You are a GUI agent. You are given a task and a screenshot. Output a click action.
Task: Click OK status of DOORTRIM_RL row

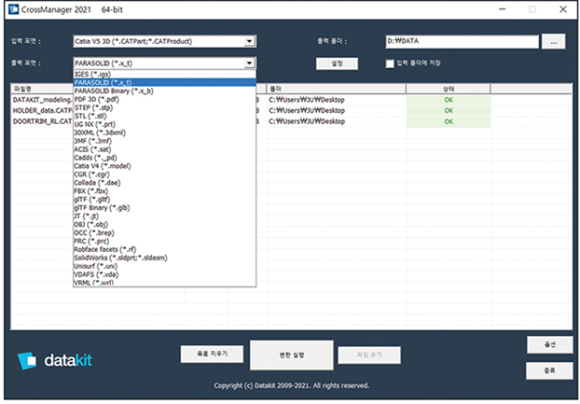click(x=448, y=121)
